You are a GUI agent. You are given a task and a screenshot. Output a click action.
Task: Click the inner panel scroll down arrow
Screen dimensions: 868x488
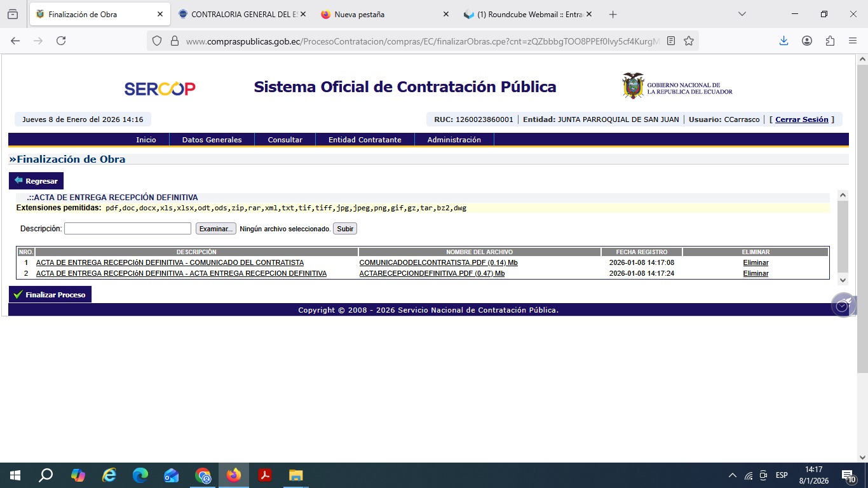coord(843,280)
